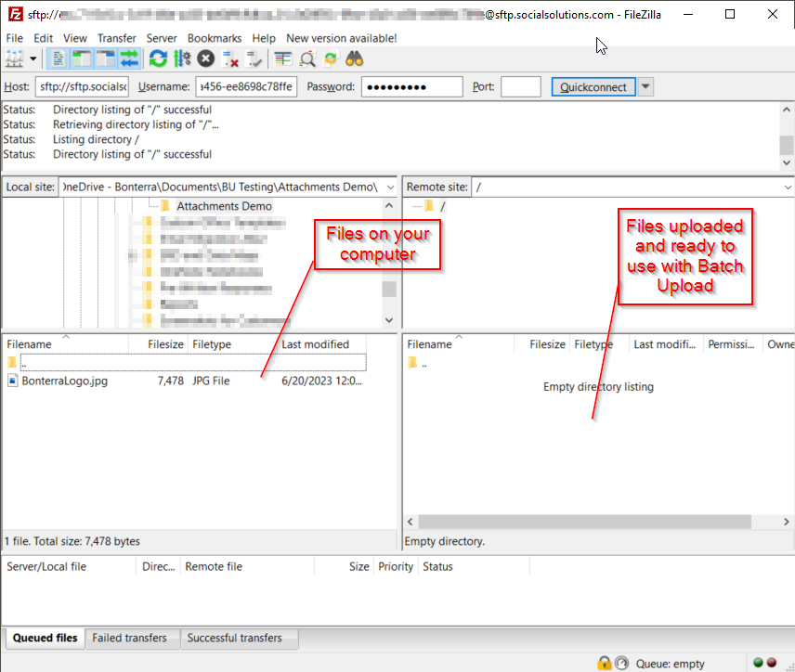795x672 pixels.
Task: Click the Username input field
Action: 246,86
